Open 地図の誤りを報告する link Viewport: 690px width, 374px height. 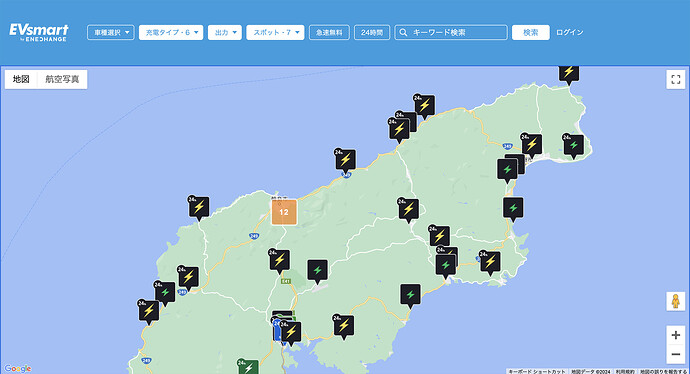[663, 371]
